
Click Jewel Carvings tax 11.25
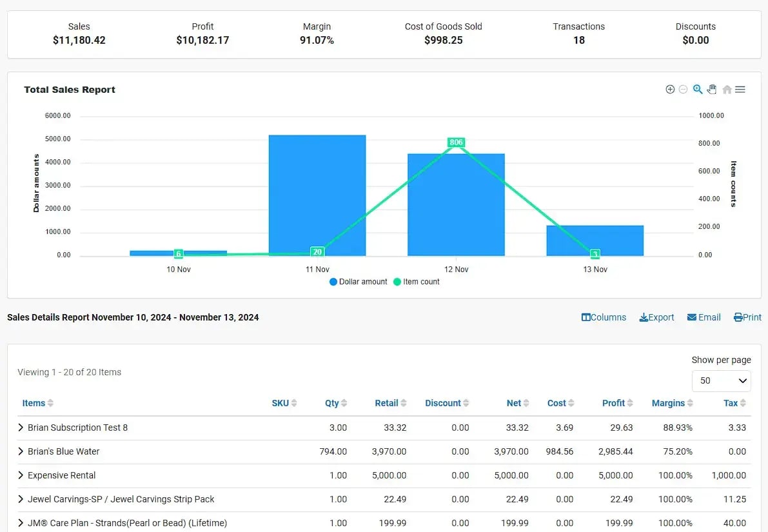tap(734, 499)
